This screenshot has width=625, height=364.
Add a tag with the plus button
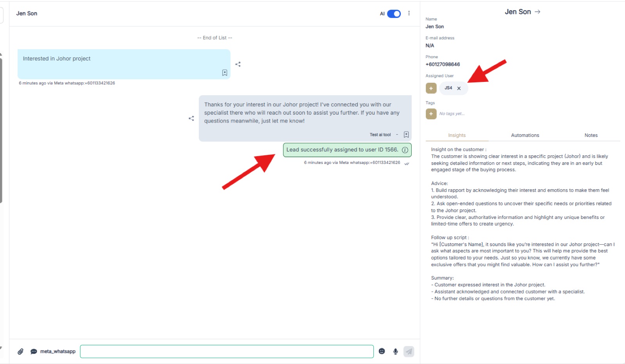(431, 114)
